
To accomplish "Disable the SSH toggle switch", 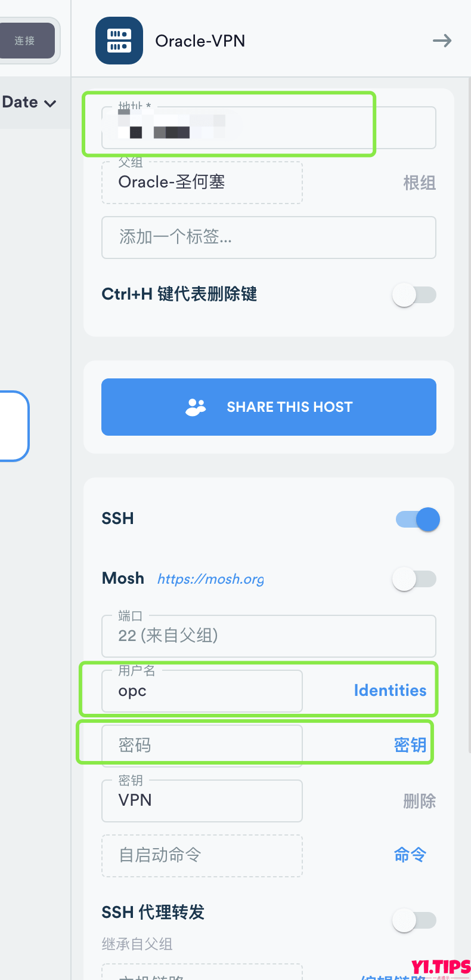I will coord(418,519).
